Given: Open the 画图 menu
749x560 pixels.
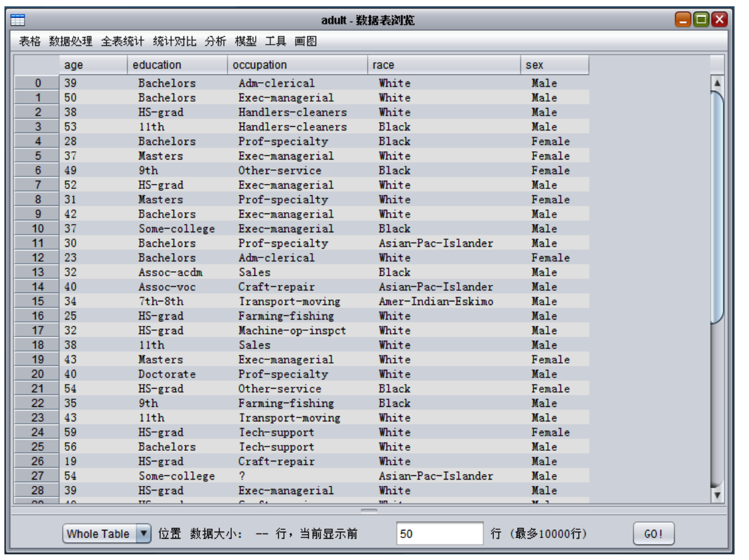Looking at the screenshot, I should click(x=306, y=41).
